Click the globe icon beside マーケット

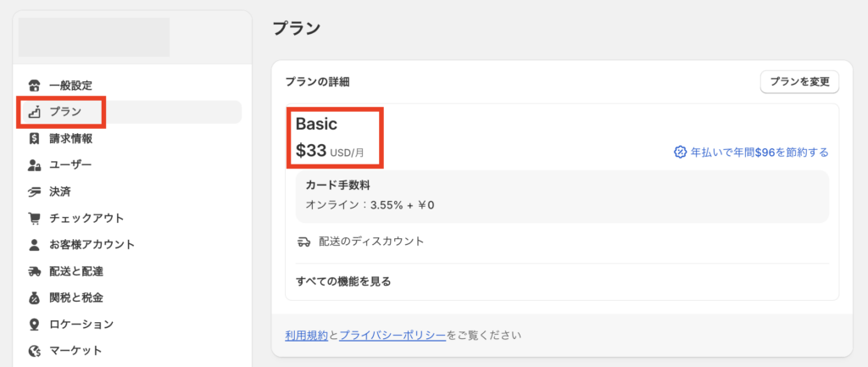tap(35, 350)
